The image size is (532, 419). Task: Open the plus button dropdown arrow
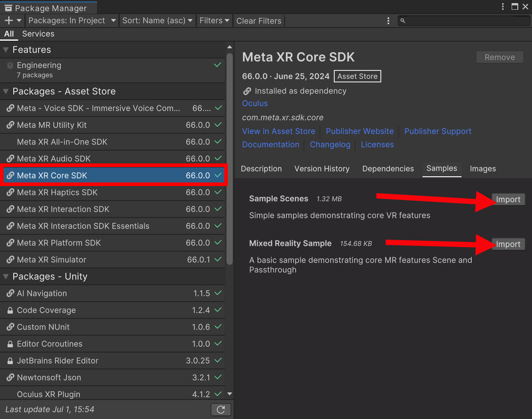[x=19, y=20]
